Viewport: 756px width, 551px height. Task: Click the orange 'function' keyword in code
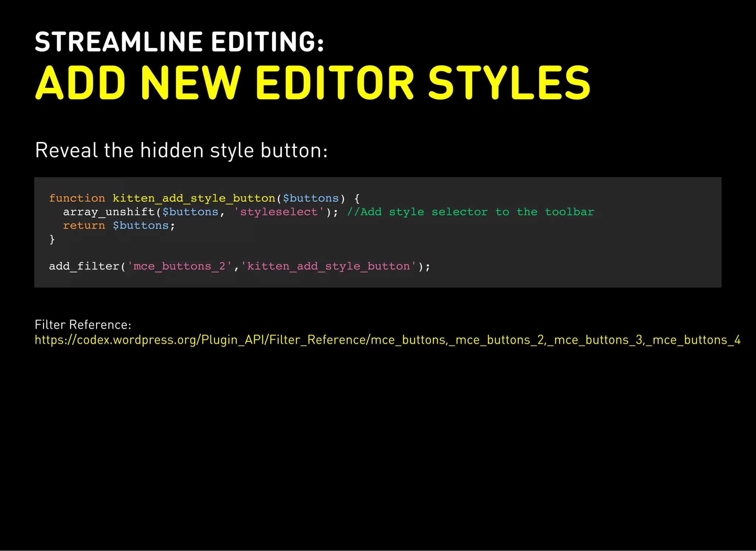(x=77, y=198)
